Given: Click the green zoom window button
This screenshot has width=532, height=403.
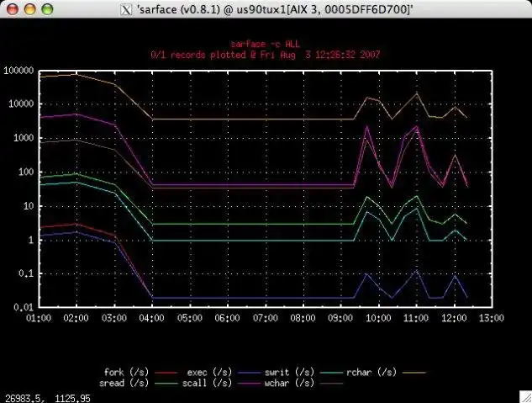Looking at the screenshot, I should click(47, 9).
